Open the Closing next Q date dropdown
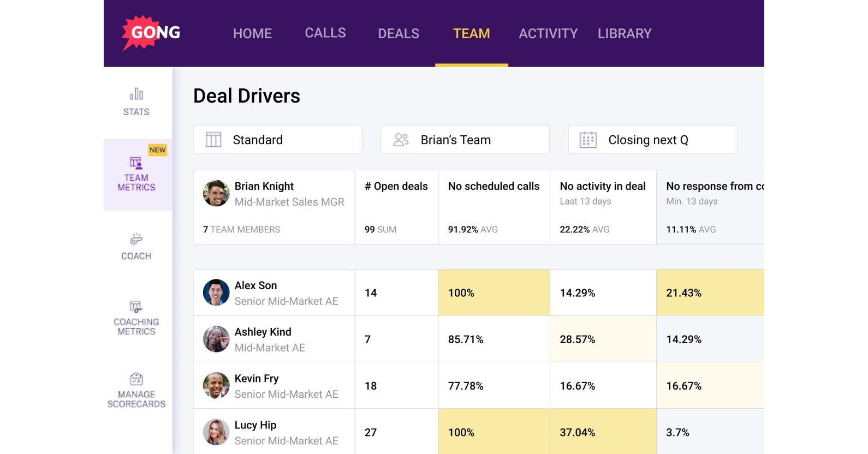 pyautogui.click(x=653, y=140)
